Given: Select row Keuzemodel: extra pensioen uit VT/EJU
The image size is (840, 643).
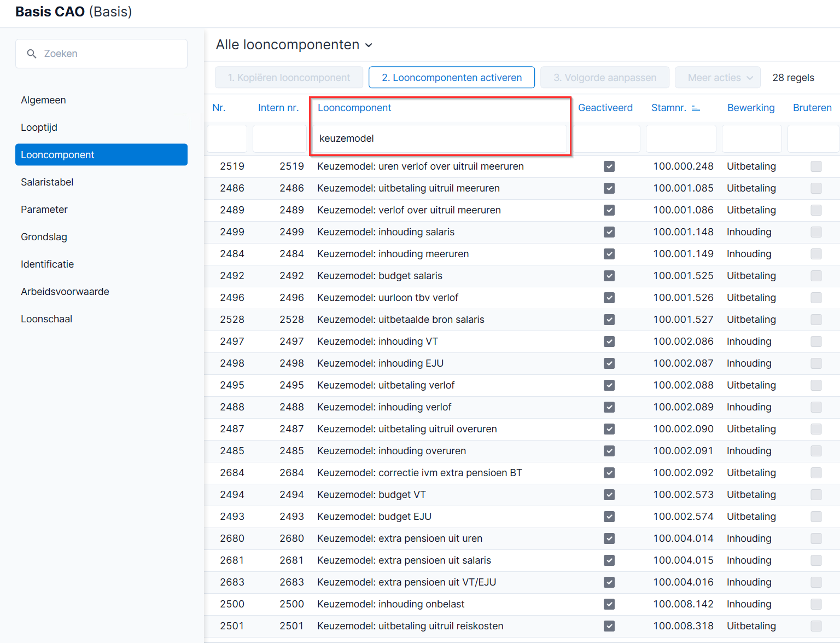Looking at the screenshot, I should (x=522, y=582).
